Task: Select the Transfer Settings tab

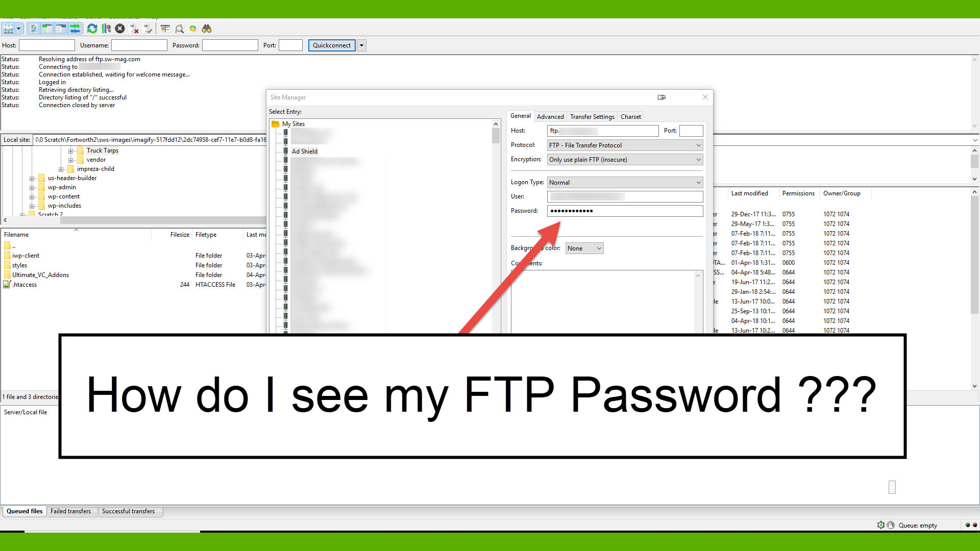Action: [592, 116]
